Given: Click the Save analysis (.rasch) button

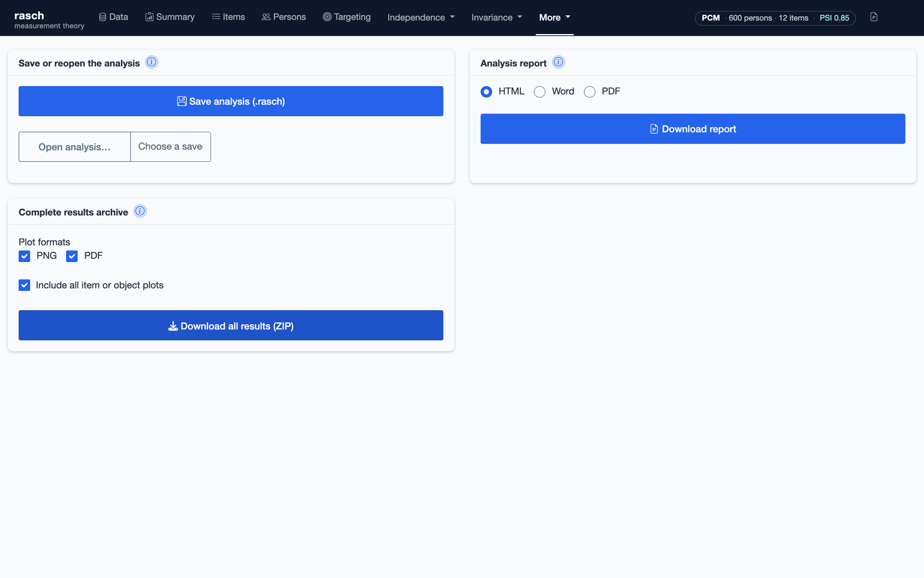Looking at the screenshot, I should 231,101.
